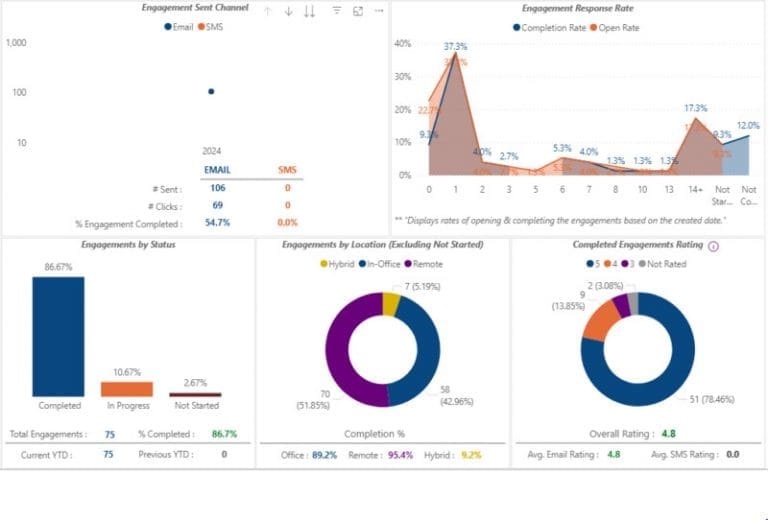768x520 pixels.
Task: Click the In Progress status bar
Action: tap(126, 389)
